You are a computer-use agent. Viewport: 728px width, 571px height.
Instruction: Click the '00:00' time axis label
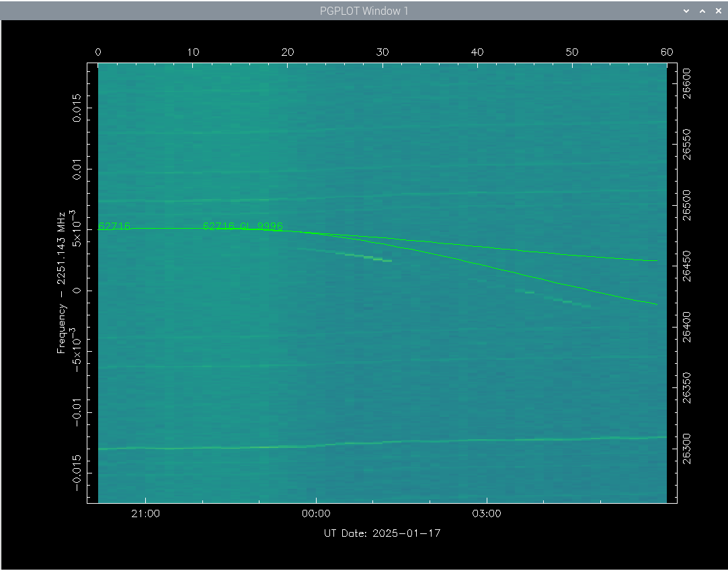(316, 513)
